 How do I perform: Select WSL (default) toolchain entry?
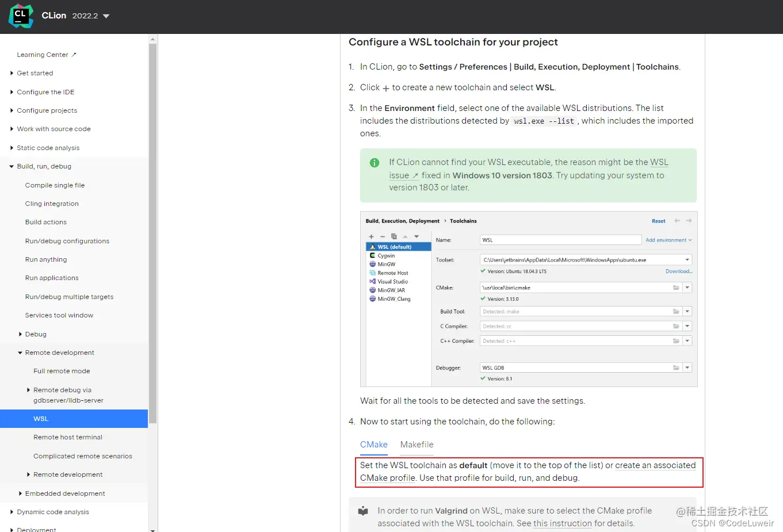pos(399,247)
